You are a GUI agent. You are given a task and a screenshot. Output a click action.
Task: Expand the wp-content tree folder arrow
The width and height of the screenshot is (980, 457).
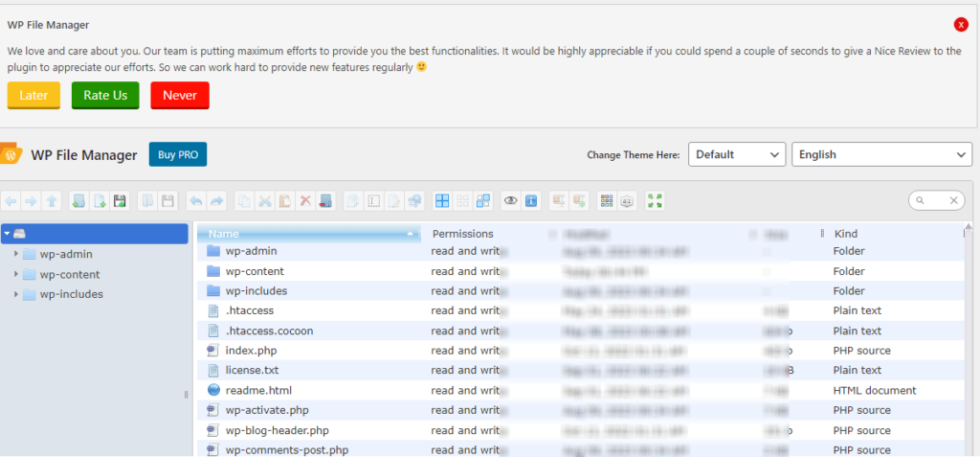pyautogui.click(x=16, y=275)
